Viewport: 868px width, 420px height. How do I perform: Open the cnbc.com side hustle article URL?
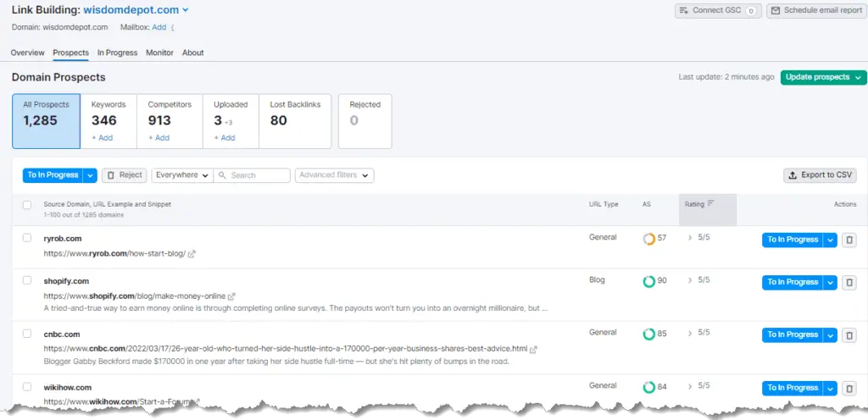[x=286, y=349]
